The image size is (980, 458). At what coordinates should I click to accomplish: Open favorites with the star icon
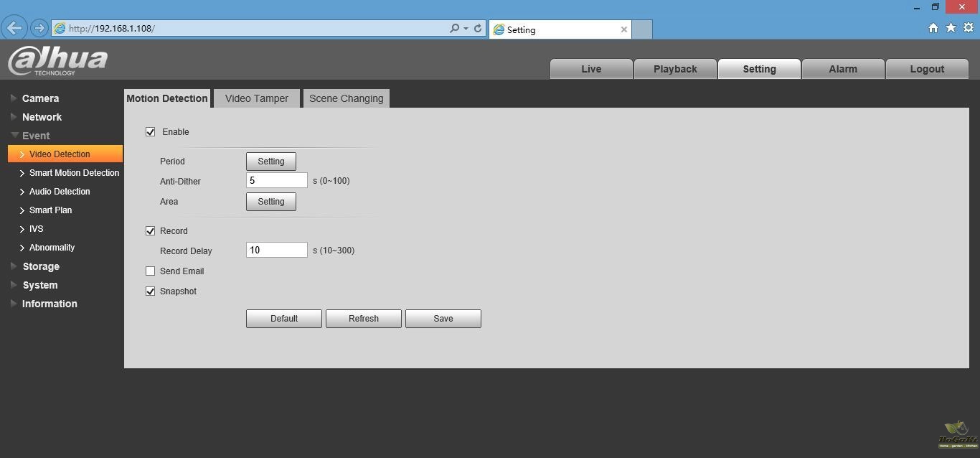(951, 28)
